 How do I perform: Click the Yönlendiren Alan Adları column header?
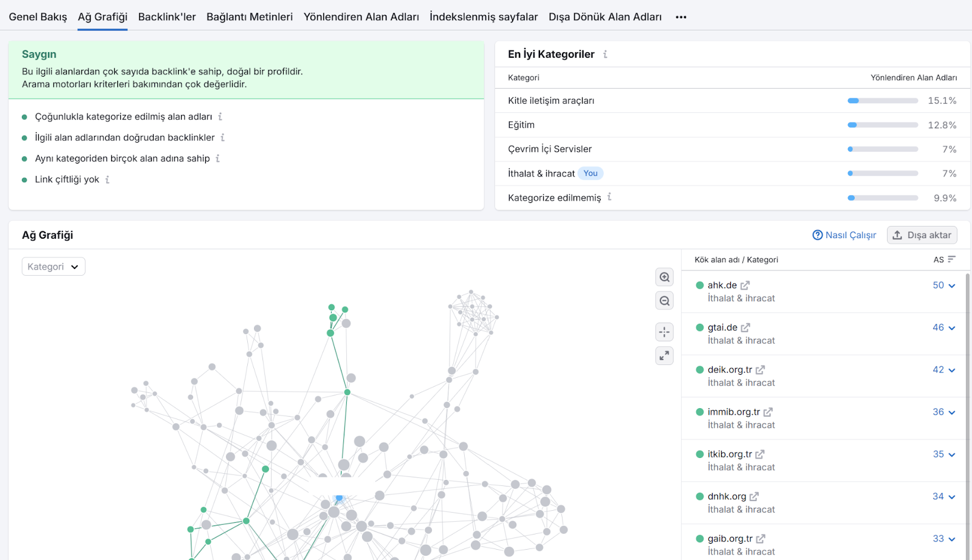[914, 78]
